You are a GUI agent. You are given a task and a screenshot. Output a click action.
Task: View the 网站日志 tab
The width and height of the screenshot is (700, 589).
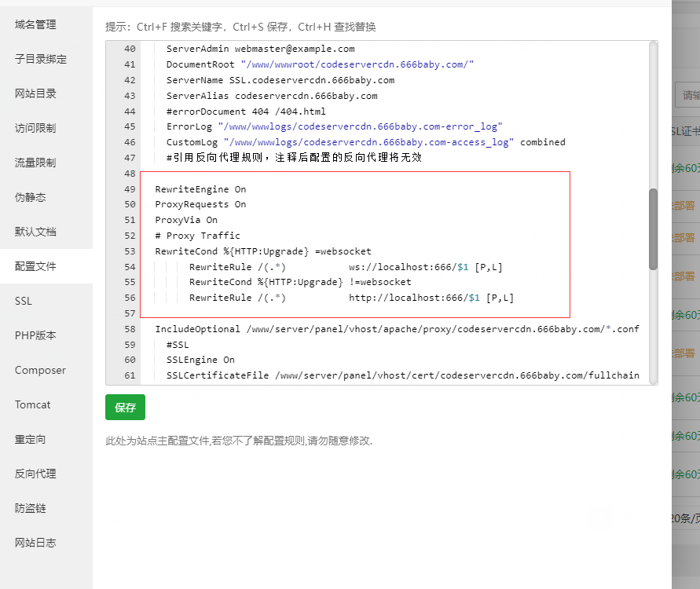click(x=36, y=543)
